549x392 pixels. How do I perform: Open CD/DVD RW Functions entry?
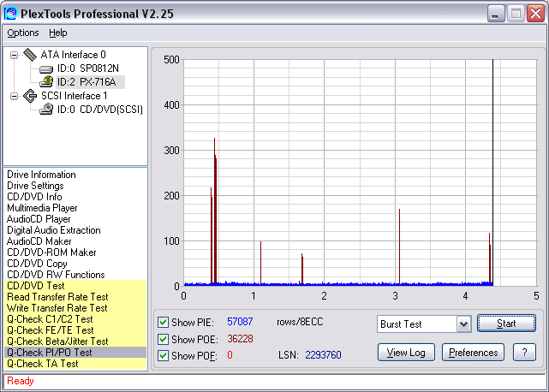point(56,275)
